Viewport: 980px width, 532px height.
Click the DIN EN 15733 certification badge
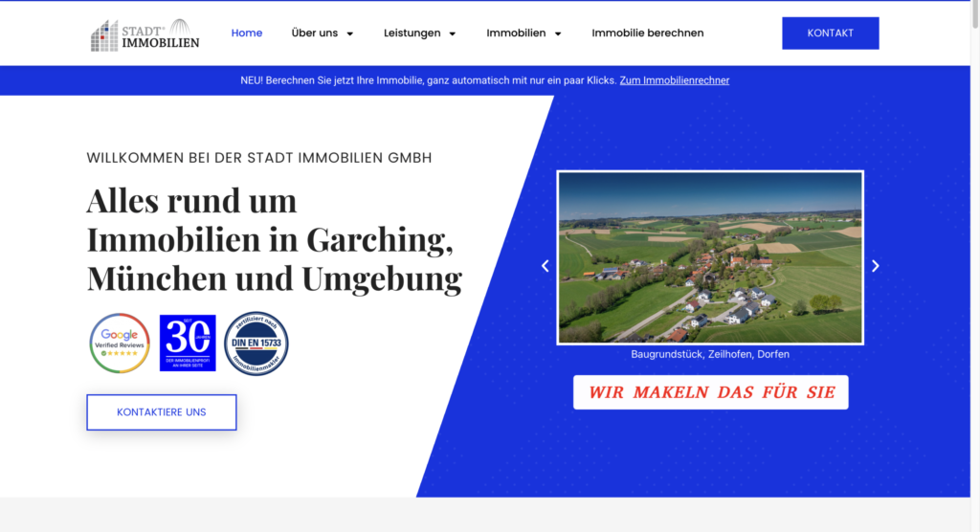(256, 344)
